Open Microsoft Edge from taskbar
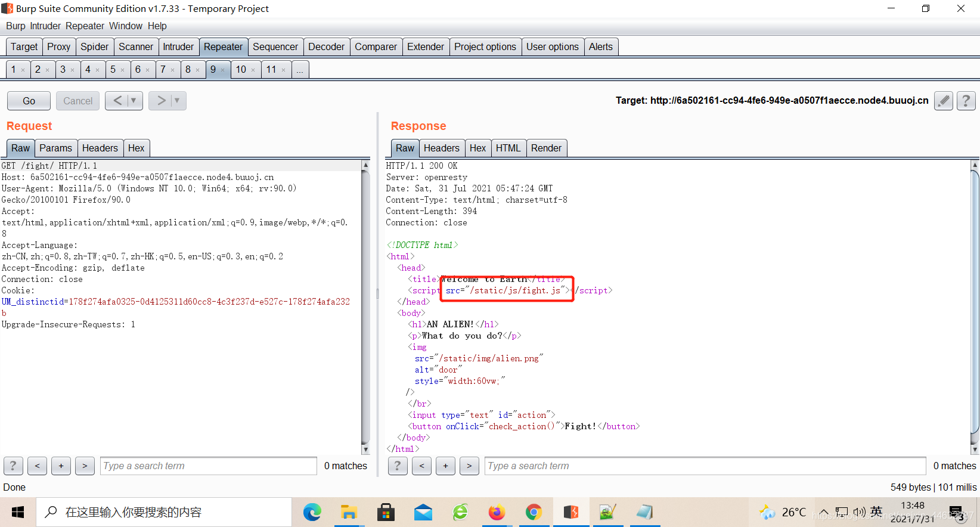980x527 pixels. point(312,512)
